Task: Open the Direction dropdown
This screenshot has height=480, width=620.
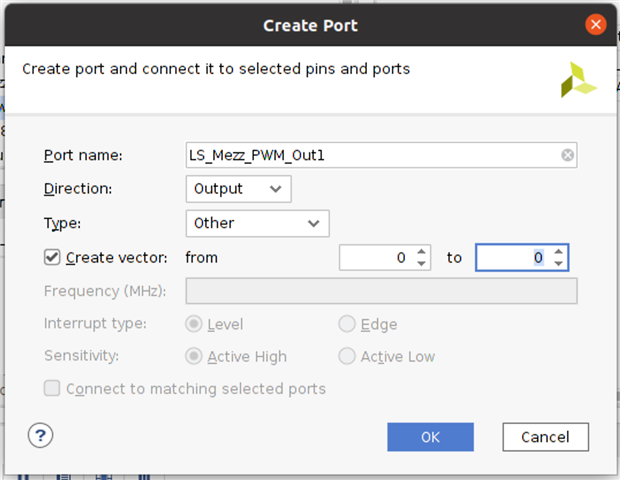Action: [x=238, y=188]
